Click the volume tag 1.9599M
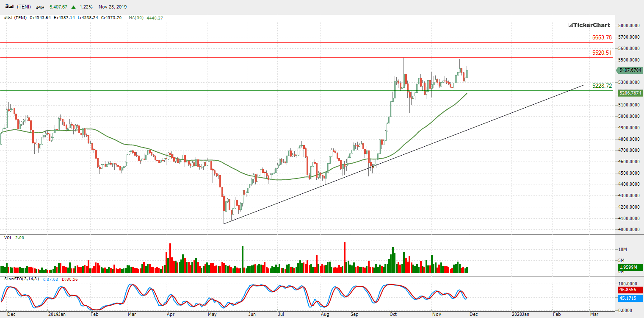This screenshot has width=644, height=318. pos(630,267)
